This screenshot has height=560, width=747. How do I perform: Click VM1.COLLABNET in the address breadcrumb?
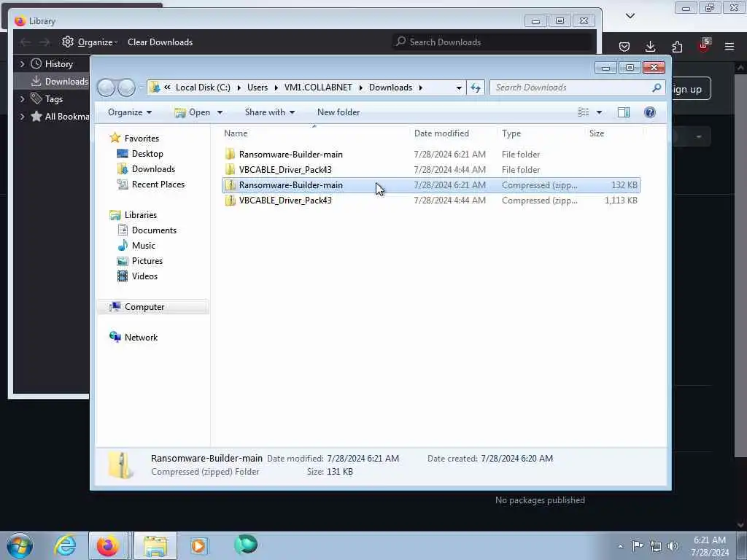click(318, 87)
